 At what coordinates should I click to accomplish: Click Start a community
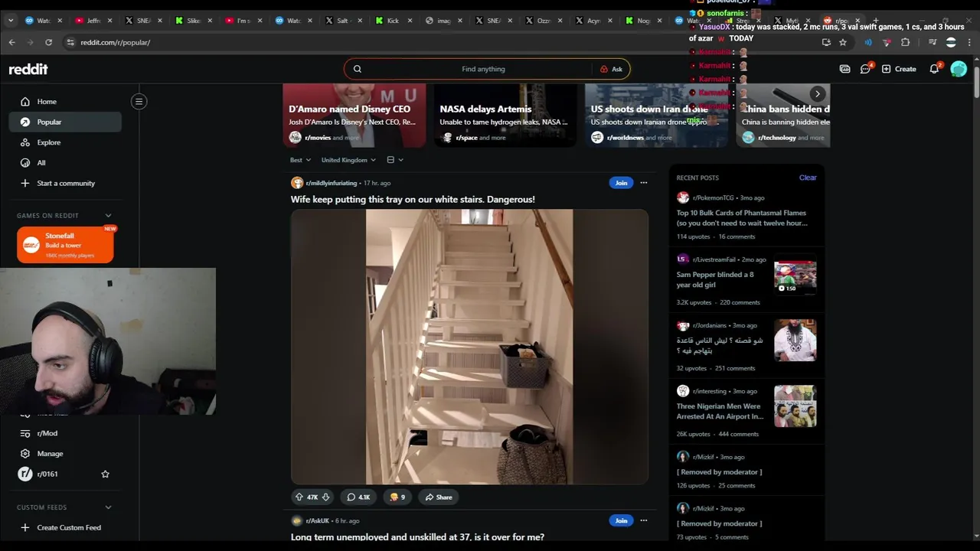[x=65, y=183]
